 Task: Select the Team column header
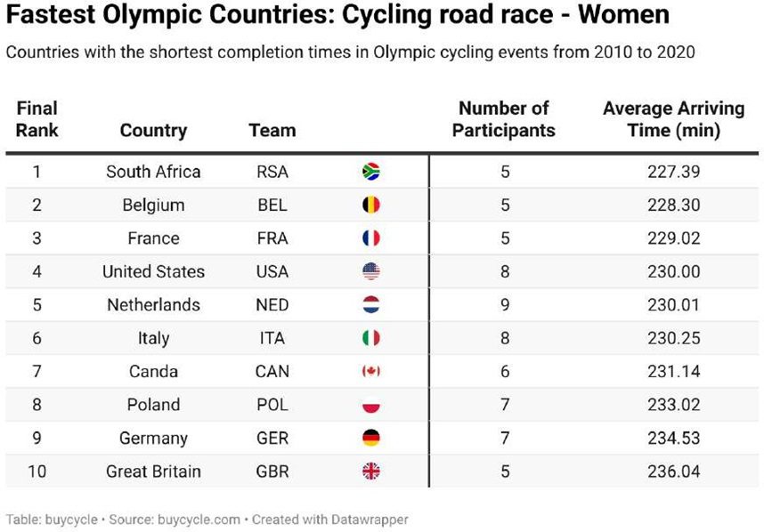pyautogui.click(x=272, y=131)
